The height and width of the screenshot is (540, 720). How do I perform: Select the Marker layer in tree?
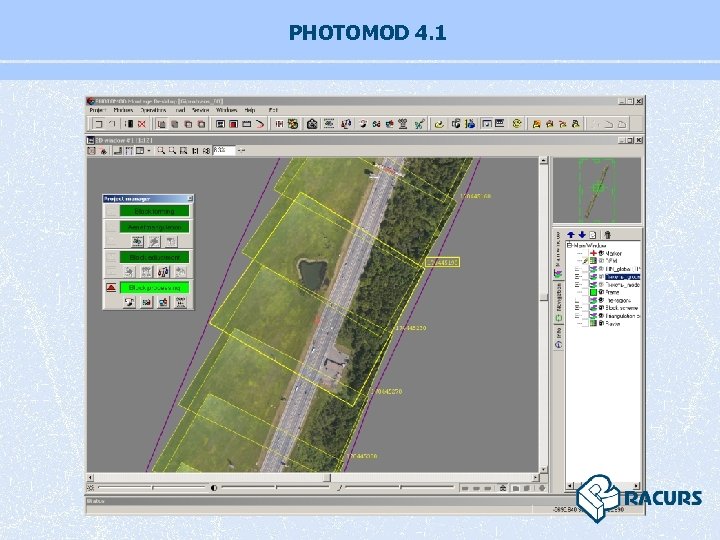[613, 253]
